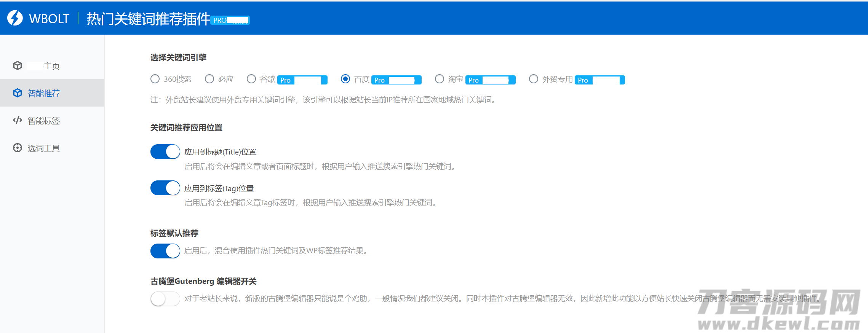
Task: Click the PRO badge in header
Action: click(230, 20)
